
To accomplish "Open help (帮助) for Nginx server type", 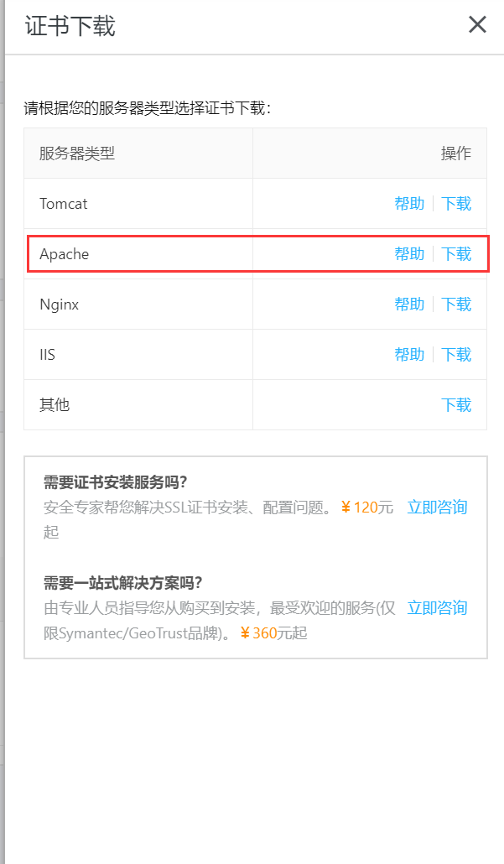I will (409, 304).
